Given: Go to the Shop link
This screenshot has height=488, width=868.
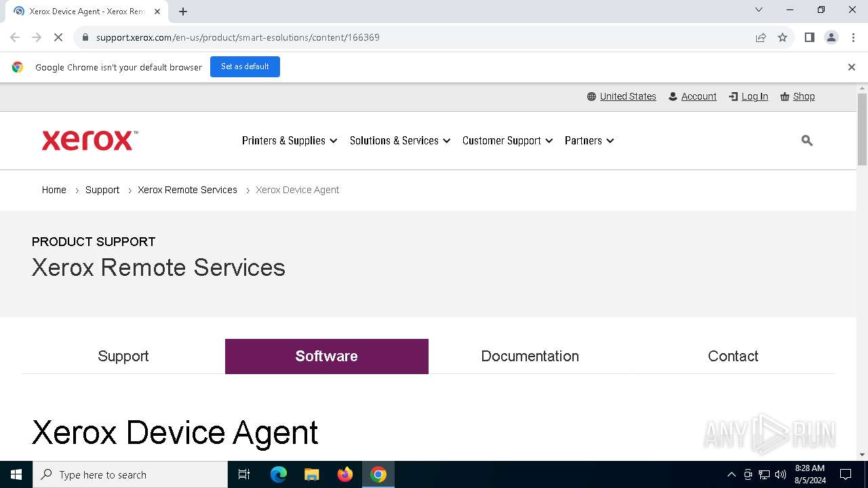Looking at the screenshot, I should point(797,96).
